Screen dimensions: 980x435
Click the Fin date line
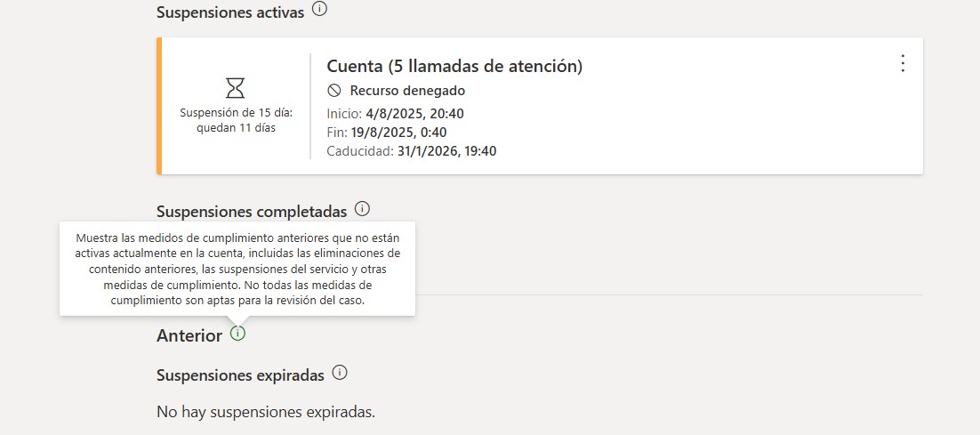(x=387, y=133)
